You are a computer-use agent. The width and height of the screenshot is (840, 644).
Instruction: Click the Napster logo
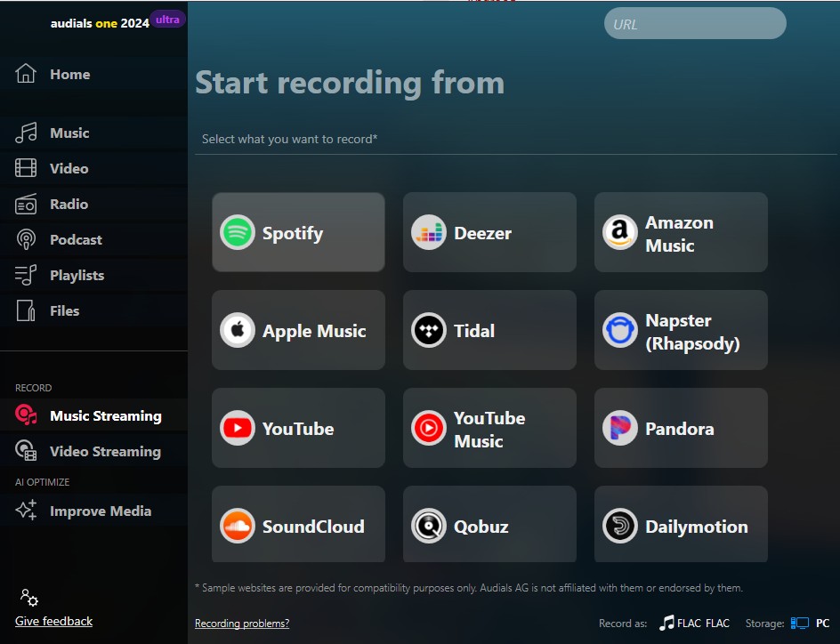620,330
